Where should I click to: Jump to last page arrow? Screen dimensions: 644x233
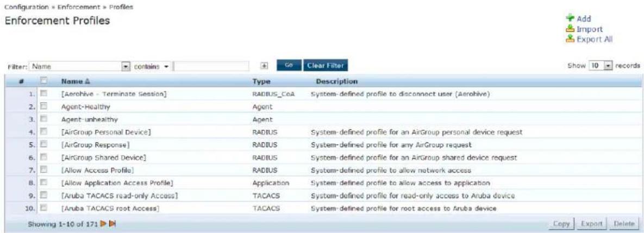(114, 224)
